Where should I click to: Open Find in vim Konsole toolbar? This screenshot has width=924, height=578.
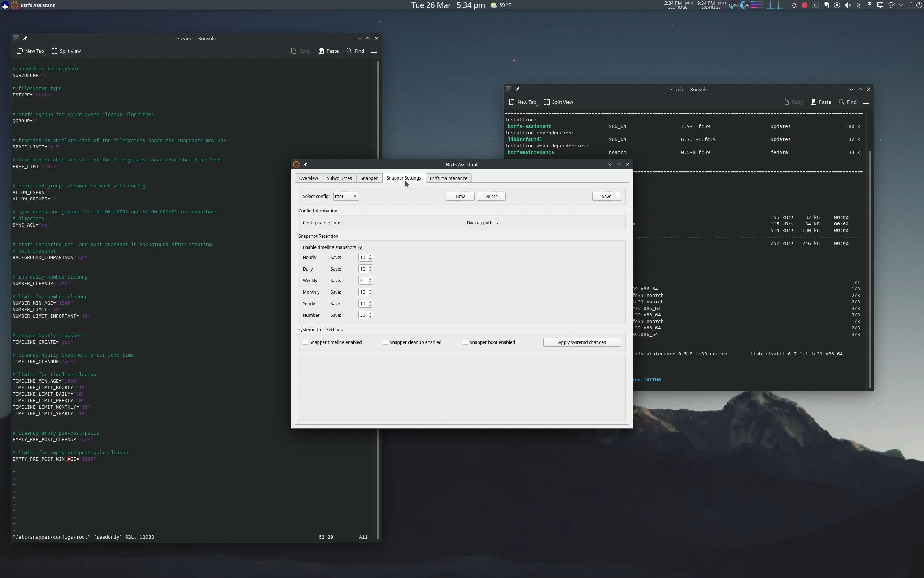tap(355, 51)
